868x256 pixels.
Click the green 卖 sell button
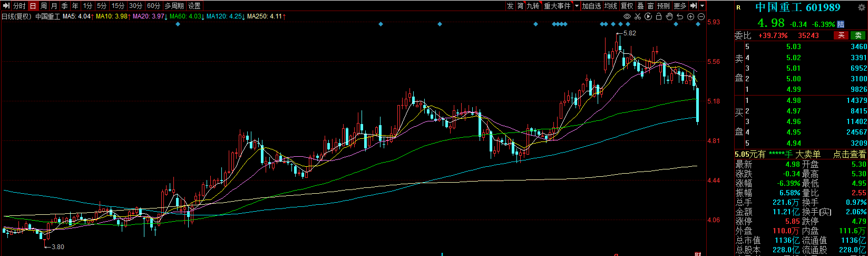click(858, 35)
